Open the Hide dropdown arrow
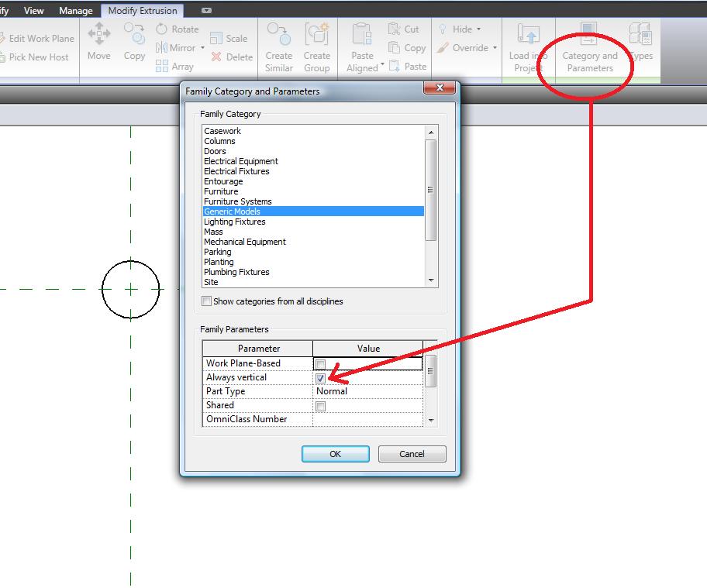The image size is (707, 588). coord(478,29)
